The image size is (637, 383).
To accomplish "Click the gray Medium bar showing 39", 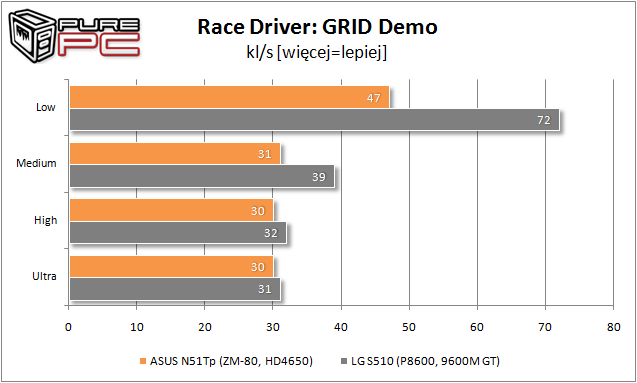I will pos(202,176).
